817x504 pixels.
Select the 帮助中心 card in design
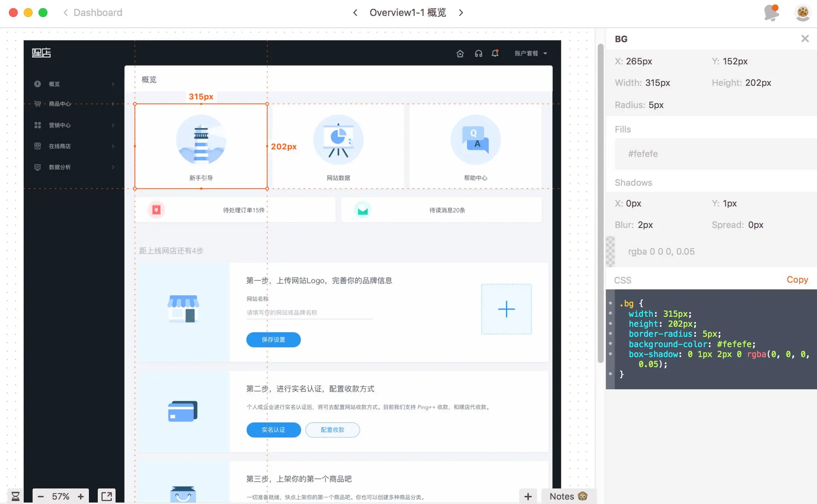[x=476, y=147]
